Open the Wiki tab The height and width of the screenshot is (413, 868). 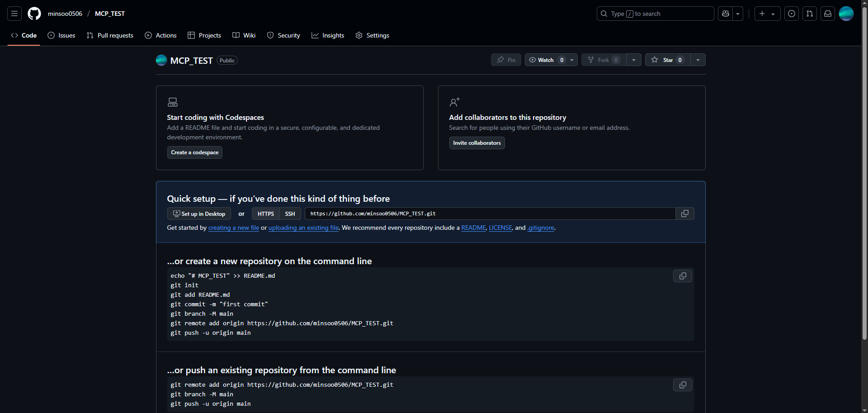244,35
